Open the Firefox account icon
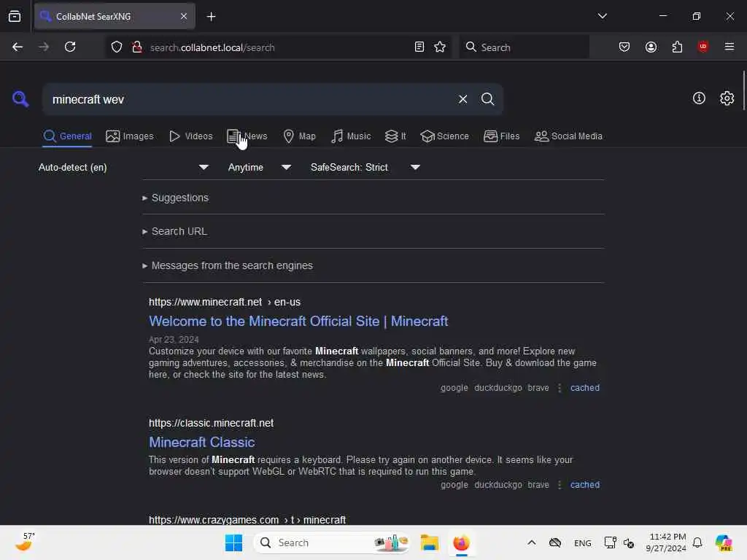Screen dimensions: 747x560 pyautogui.click(x=651, y=47)
